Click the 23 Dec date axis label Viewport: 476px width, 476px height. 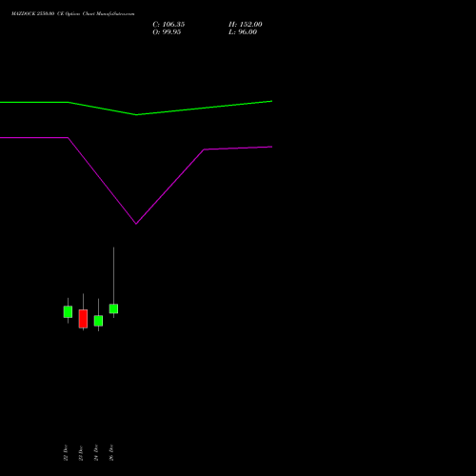click(x=81, y=452)
